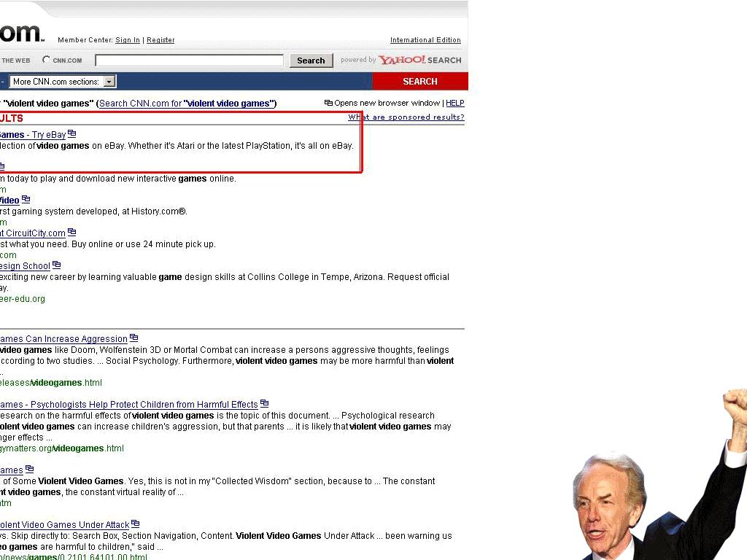
Task: Click the Sign In link
Action: tap(128, 40)
